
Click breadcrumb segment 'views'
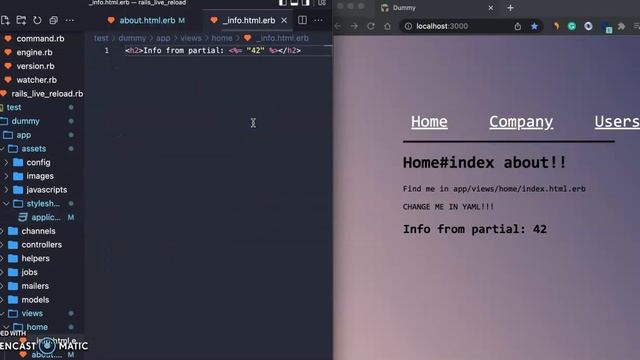click(x=191, y=38)
